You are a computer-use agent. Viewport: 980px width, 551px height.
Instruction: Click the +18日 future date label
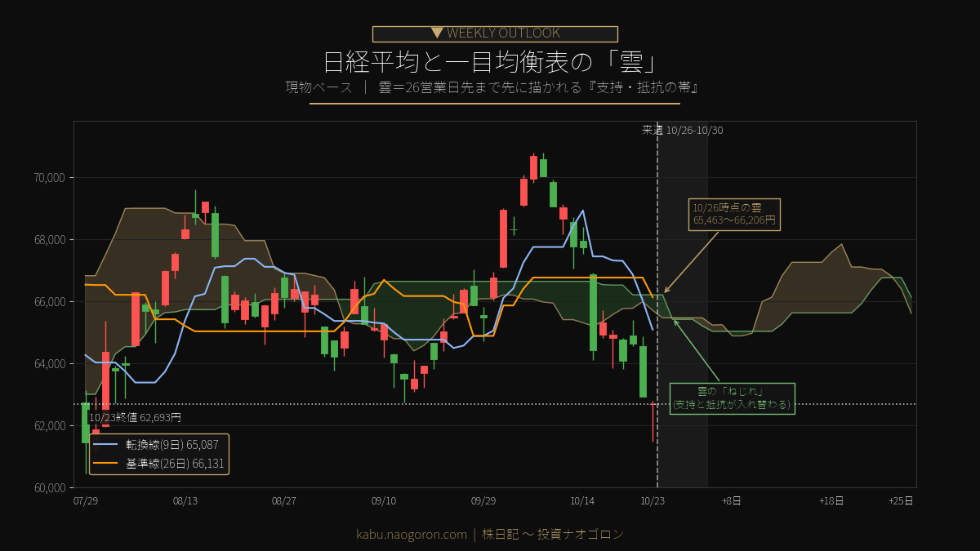pos(831,501)
